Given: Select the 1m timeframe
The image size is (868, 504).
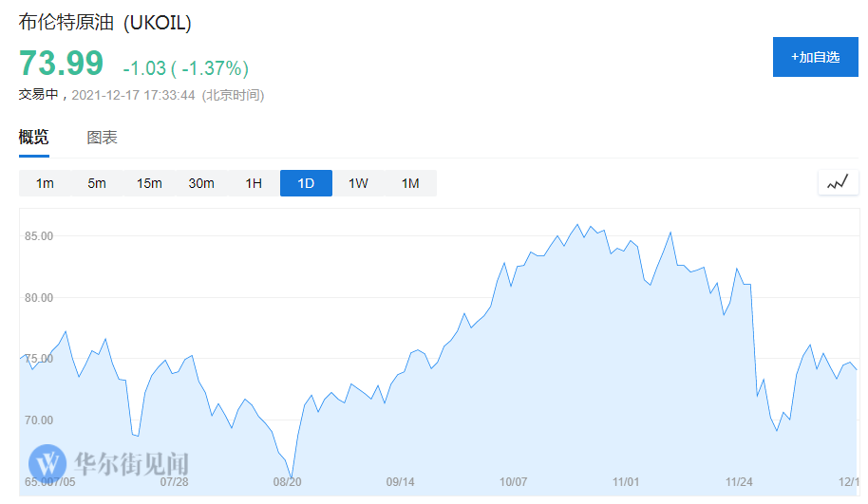Looking at the screenshot, I should [x=45, y=183].
